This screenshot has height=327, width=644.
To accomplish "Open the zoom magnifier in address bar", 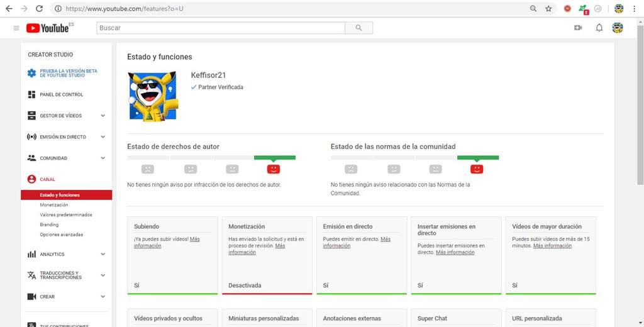I will 533,9.
